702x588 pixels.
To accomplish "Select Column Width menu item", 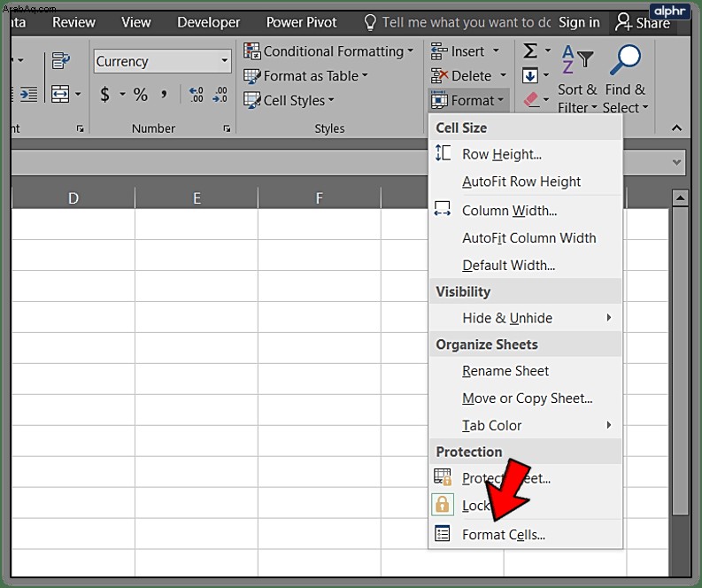I will tap(526, 211).
